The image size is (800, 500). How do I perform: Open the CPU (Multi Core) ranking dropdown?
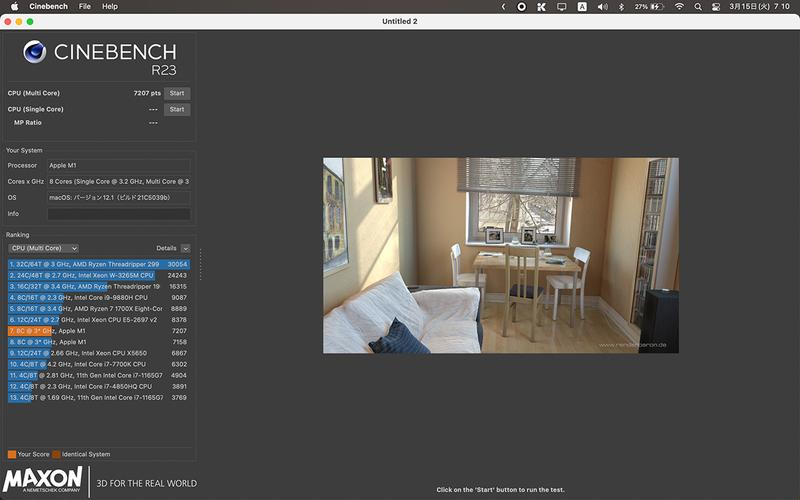tap(43, 248)
